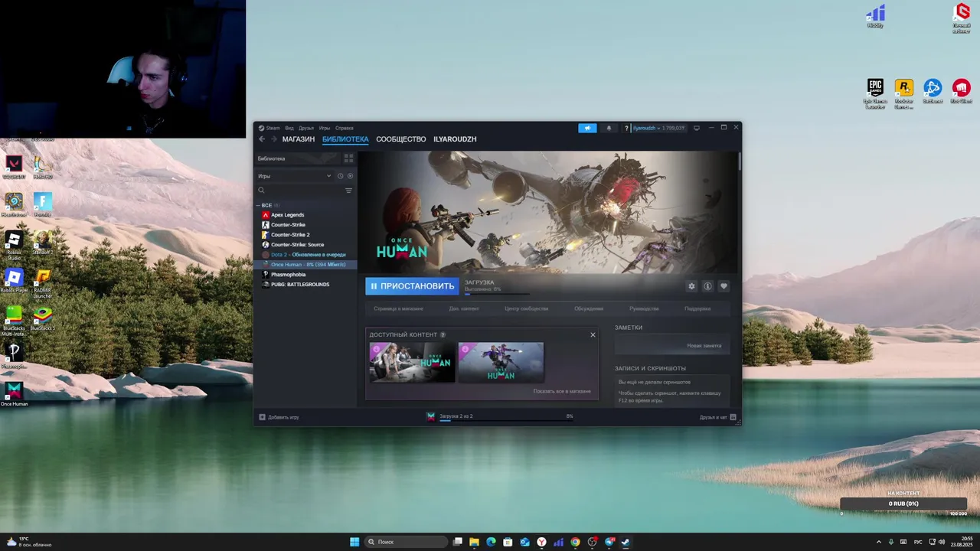
Task: Show Once Human game info icon
Action: [x=707, y=286]
